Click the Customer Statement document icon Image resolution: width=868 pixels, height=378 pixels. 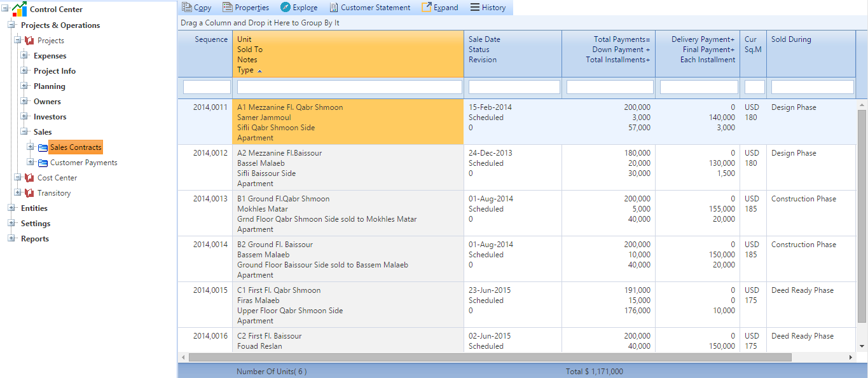[x=333, y=8]
